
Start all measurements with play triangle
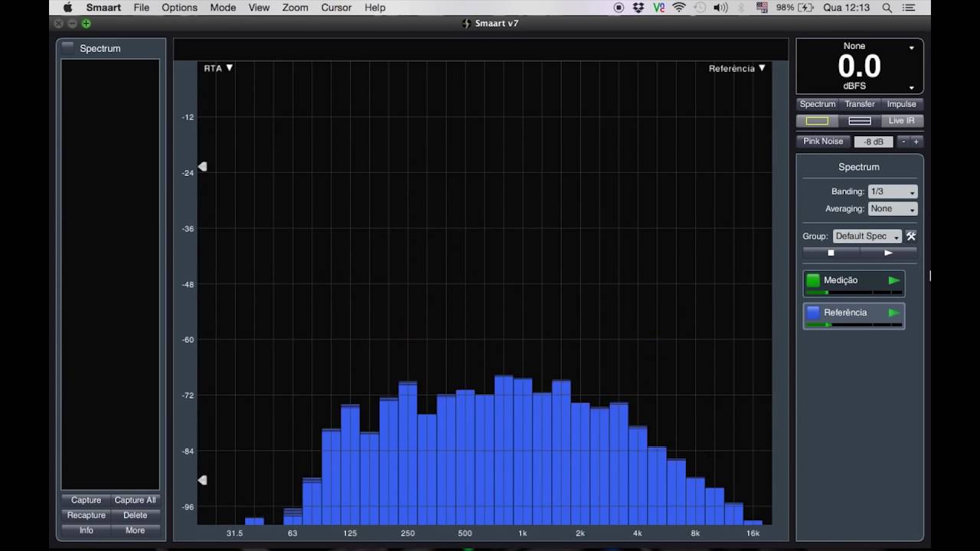pyautogui.click(x=888, y=253)
